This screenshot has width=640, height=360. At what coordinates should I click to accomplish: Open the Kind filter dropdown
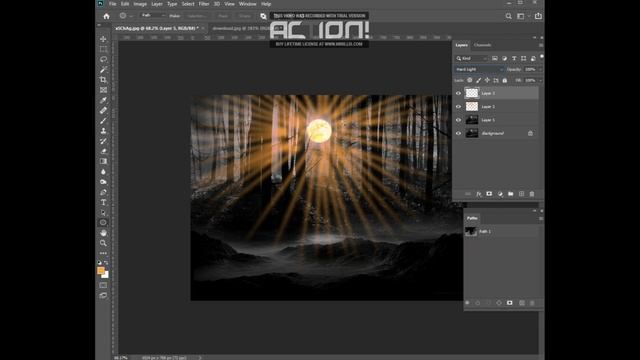coord(471,58)
